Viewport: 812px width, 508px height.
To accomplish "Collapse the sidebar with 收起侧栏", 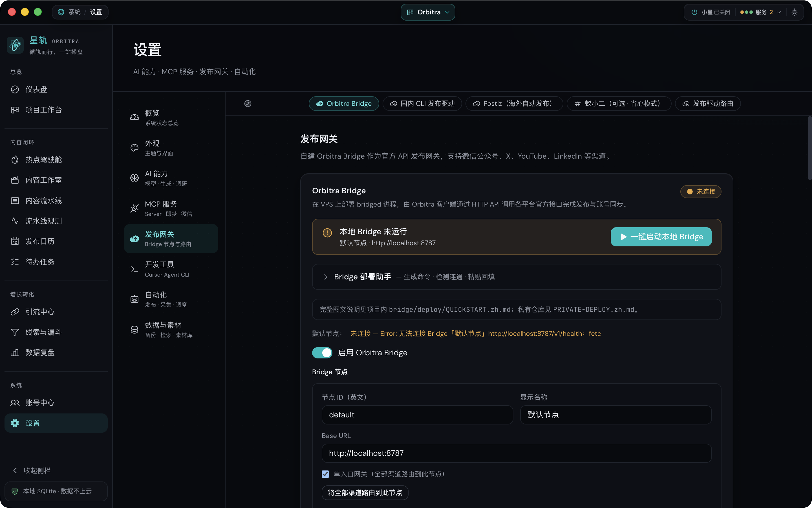I will click(x=32, y=470).
